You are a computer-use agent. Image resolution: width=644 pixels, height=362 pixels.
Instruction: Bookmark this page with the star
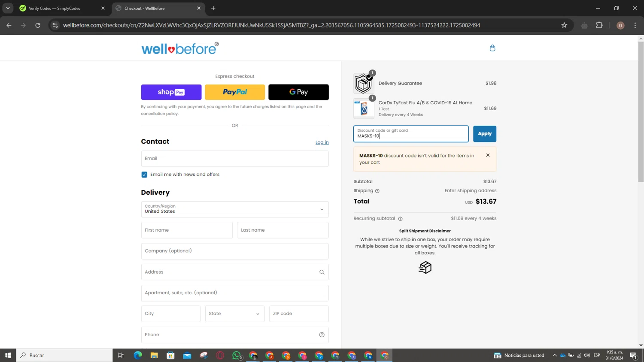[564, 25]
